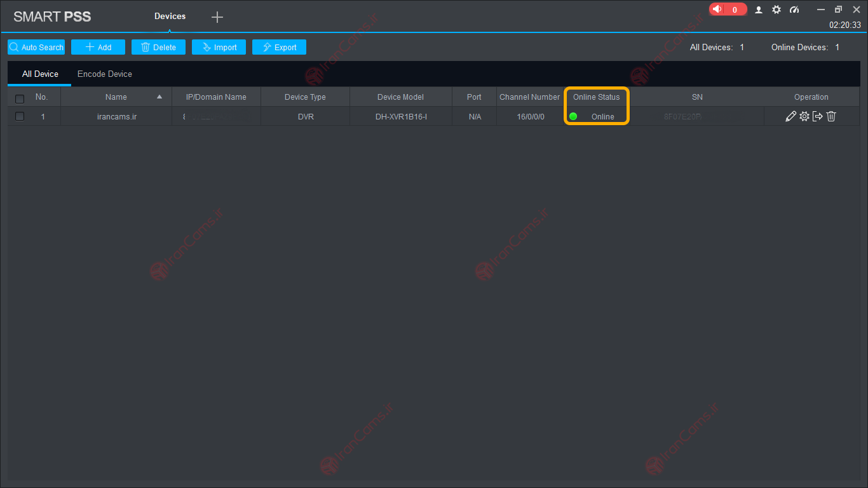Image resolution: width=868 pixels, height=488 pixels.
Task: Click the clock showing 02:20:33
Action: point(844,25)
